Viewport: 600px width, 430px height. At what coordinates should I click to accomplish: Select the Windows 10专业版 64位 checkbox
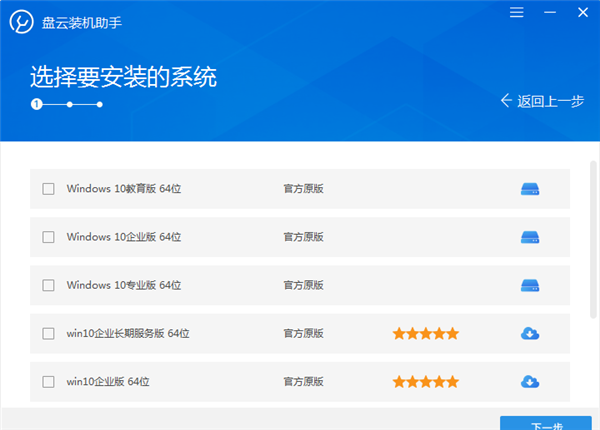48,285
